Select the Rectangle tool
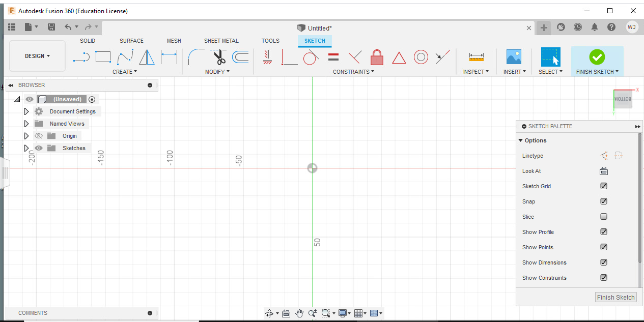Screen dimensions: 644x322 pyautogui.click(x=103, y=57)
